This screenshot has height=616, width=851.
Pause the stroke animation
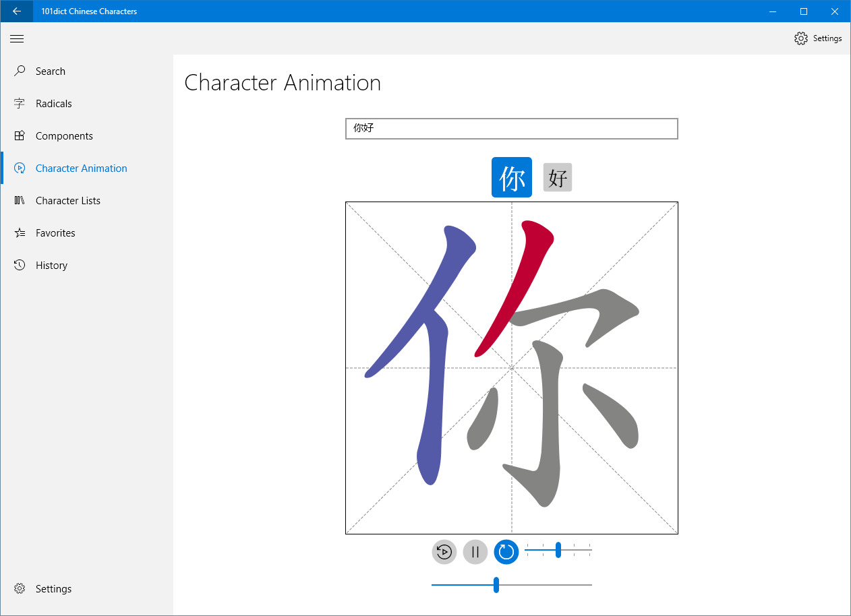tap(475, 552)
